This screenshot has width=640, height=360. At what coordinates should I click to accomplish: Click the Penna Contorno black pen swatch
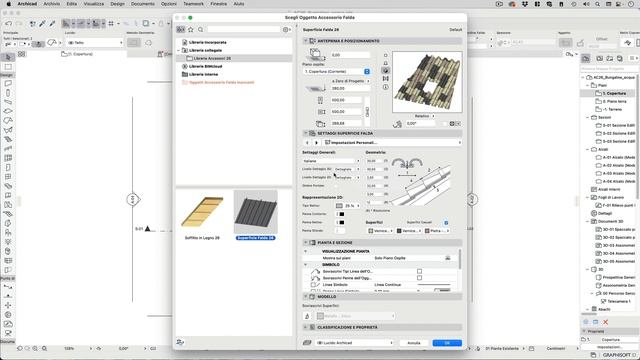pyautogui.click(x=342, y=214)
